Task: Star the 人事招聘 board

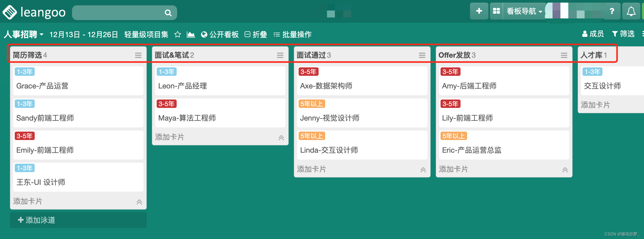Action: tap(178, 34)
